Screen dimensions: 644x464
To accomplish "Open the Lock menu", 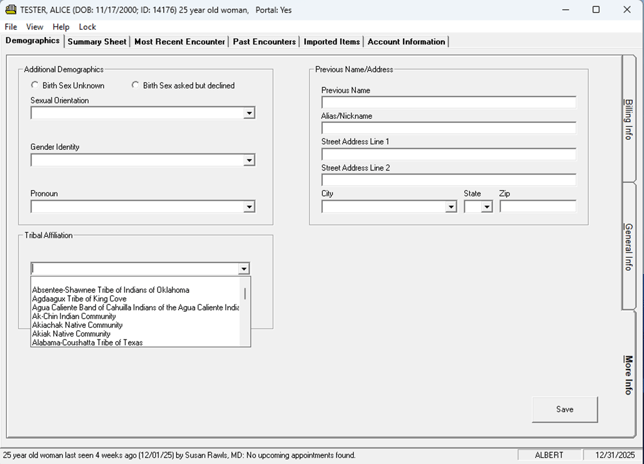I will (87, 27).
